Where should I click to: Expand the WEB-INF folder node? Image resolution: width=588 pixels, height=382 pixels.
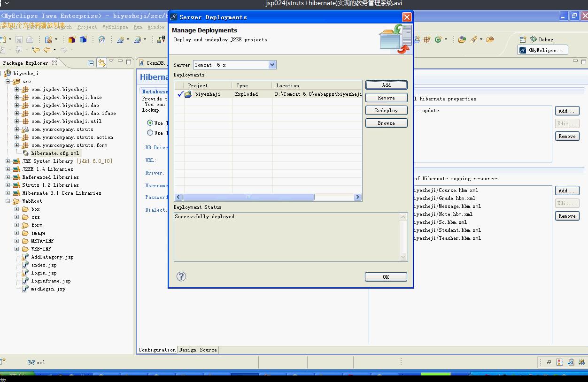click(16, 249)
